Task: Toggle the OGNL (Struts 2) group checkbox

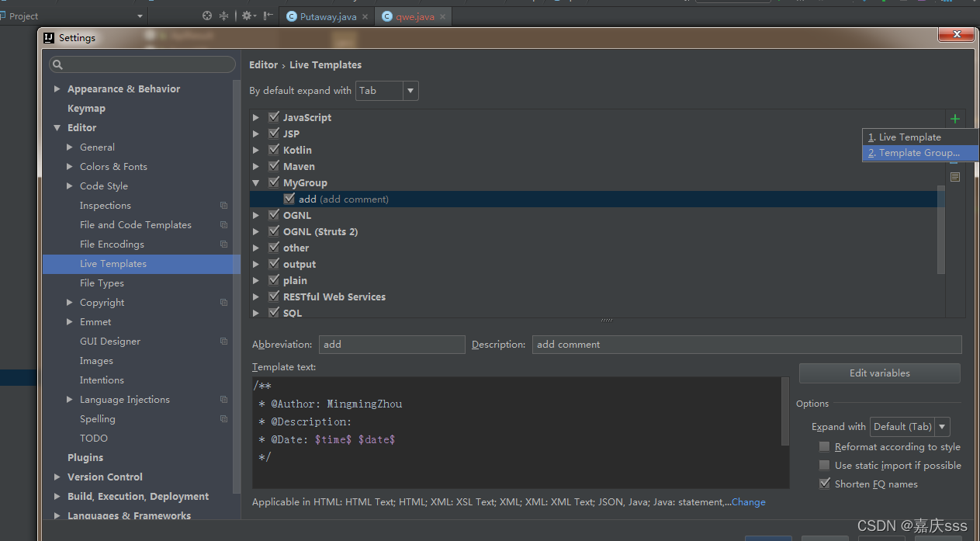Action: tap(273, 231)
